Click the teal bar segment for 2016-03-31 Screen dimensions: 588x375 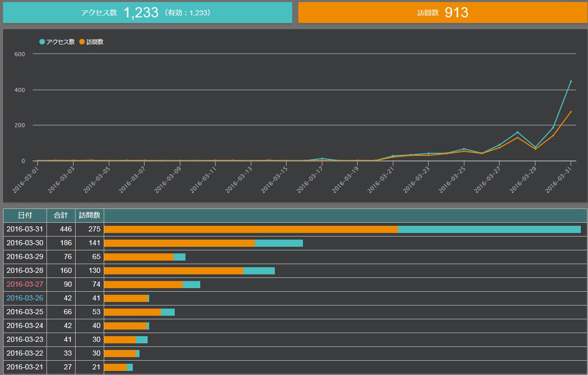click(x=489, y=229)
